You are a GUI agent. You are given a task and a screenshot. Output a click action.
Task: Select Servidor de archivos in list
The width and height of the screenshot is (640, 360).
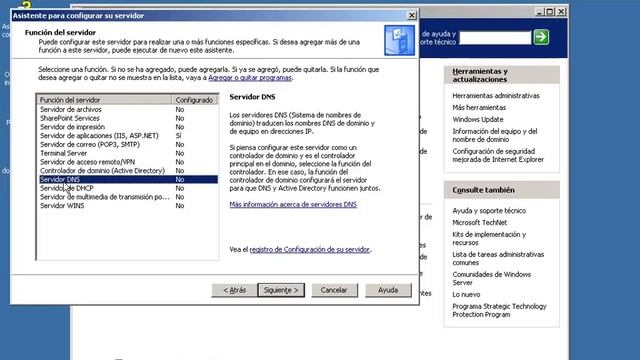point(128,109)
